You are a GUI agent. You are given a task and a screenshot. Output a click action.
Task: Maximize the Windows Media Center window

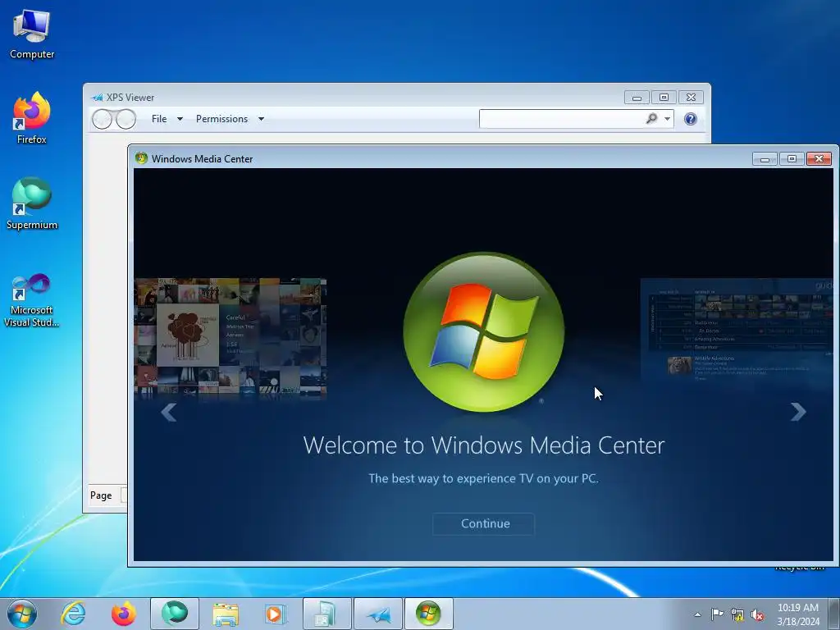(x=792, y=158)
